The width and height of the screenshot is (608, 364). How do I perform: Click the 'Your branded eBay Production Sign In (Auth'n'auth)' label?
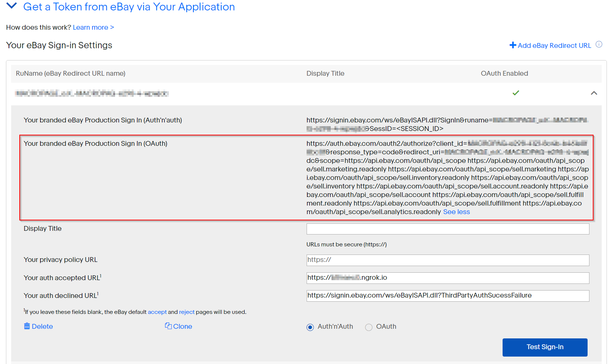click(103, 120)
